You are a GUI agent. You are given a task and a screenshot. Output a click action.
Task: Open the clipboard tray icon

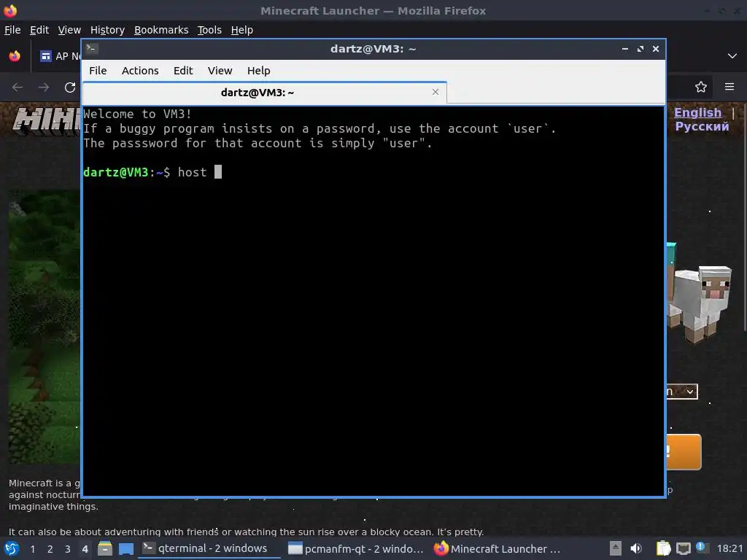pyautogui.click(x=663, y=548)
